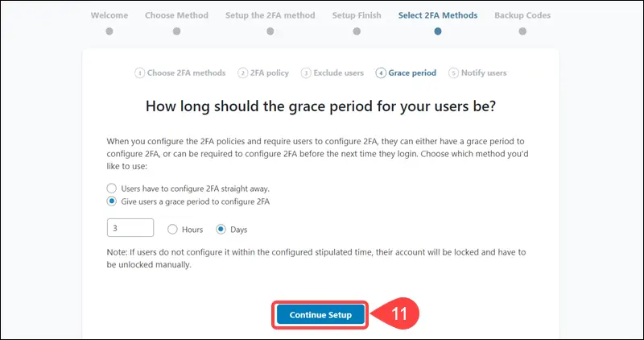Select 'Users have to configure 2FA straight away'

coord(112,189)
